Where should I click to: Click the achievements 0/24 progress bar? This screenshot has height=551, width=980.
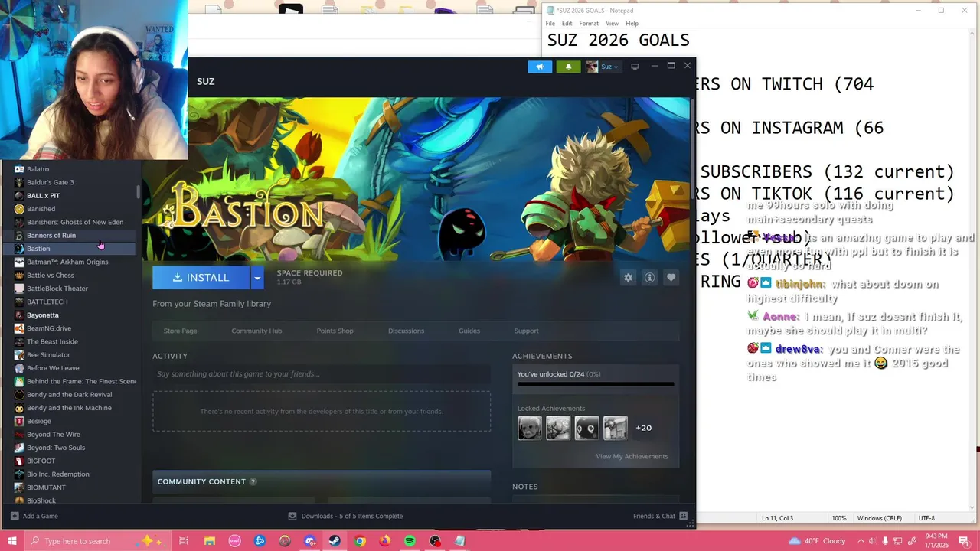pos(596,384)
